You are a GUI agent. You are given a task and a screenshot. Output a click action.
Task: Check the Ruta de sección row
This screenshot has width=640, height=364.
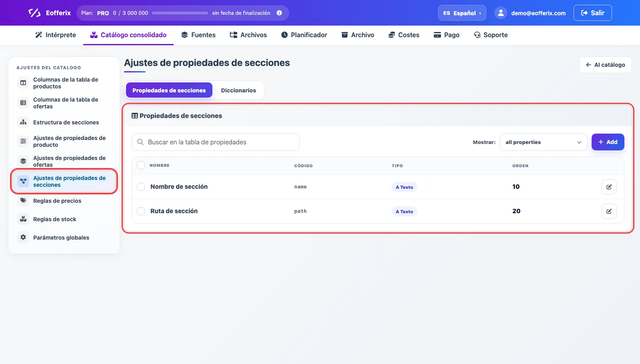141,211
